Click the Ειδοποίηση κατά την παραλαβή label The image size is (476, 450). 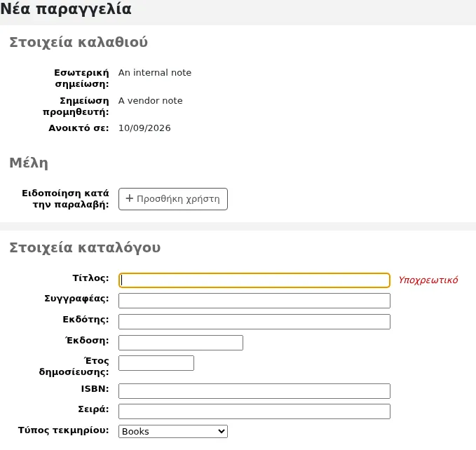point(65,199)
